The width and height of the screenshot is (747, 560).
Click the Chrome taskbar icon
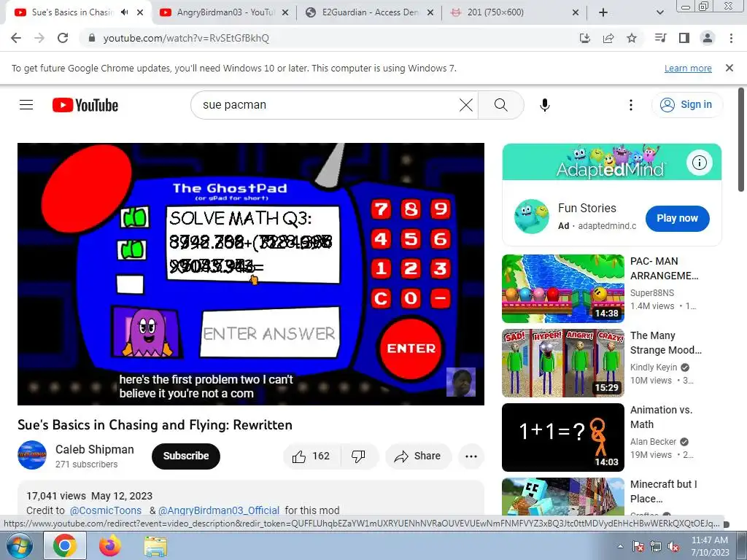(x=65, y=545)
